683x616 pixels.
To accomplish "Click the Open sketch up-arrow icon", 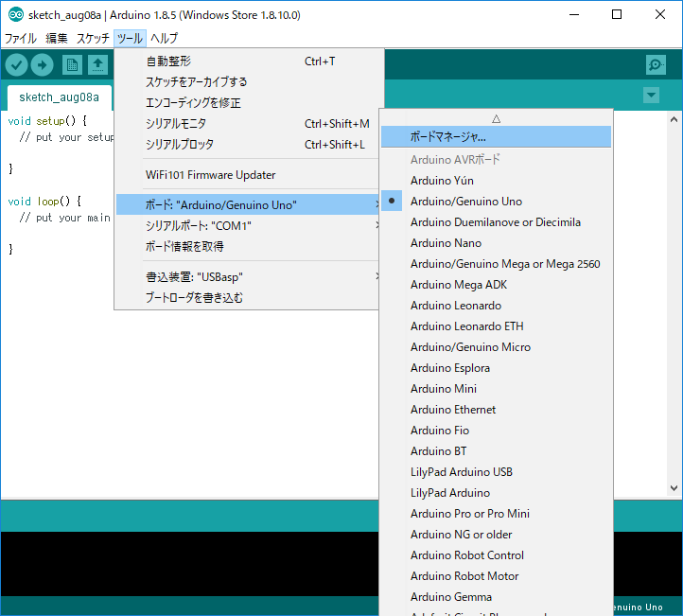I will [x=98, y=65].
